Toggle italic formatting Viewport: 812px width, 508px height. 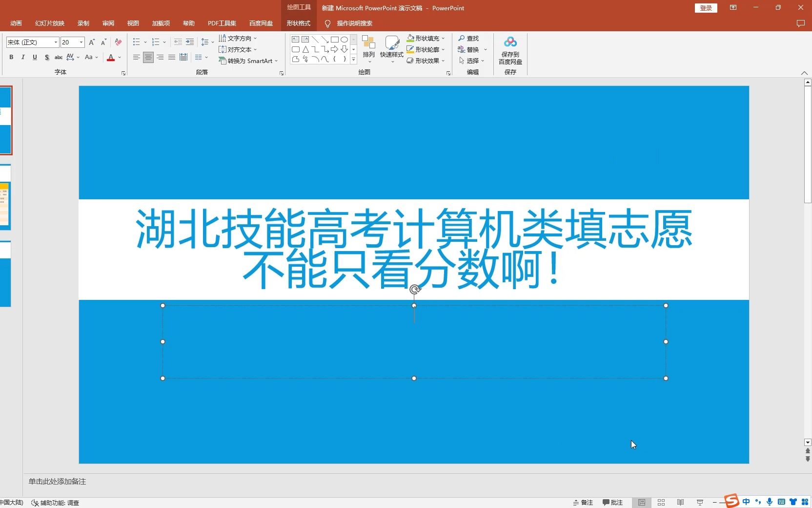[x=23, y=57]
